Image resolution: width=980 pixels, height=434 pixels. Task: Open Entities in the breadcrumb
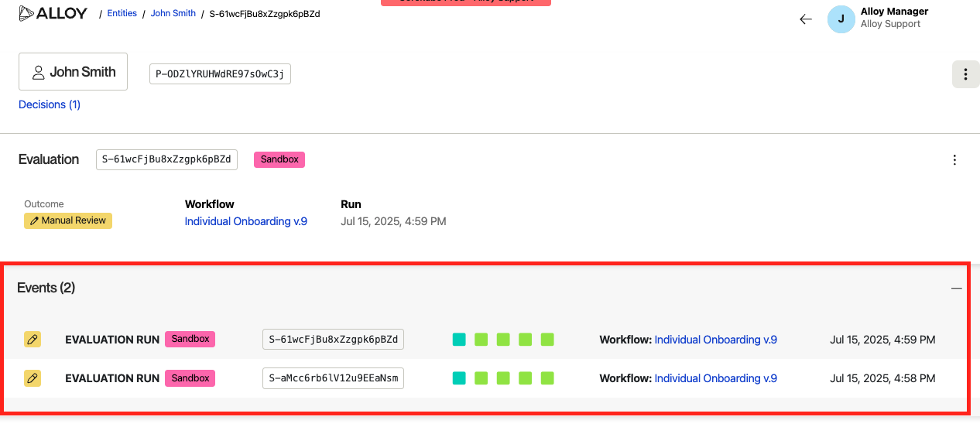coord(122,13)
